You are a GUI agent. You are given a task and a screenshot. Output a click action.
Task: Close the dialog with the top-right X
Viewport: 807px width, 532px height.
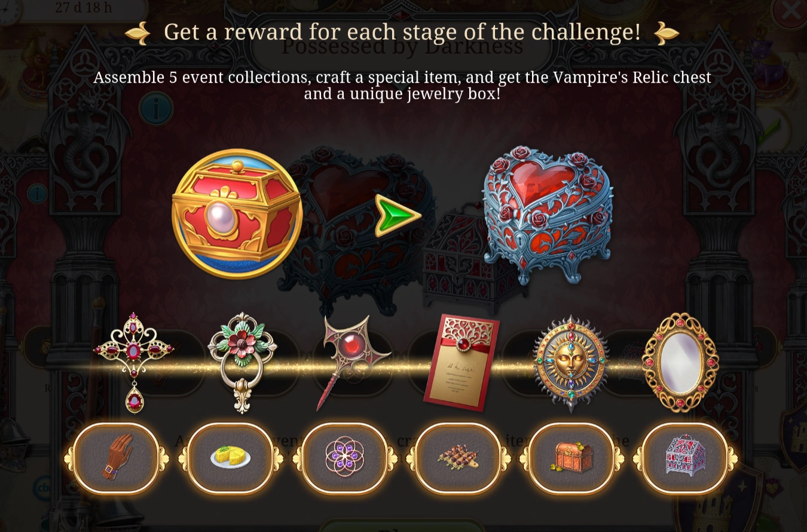(x=790, y=11)
